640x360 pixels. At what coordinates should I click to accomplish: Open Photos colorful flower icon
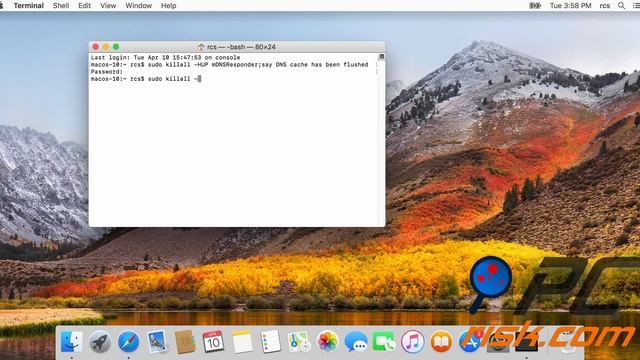click(327, 342)
